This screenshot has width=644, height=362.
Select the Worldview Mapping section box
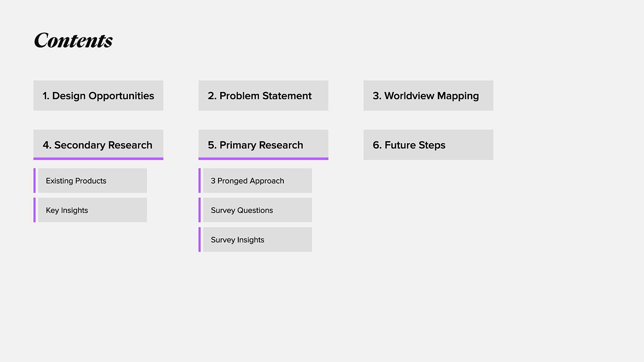point(428,96)
